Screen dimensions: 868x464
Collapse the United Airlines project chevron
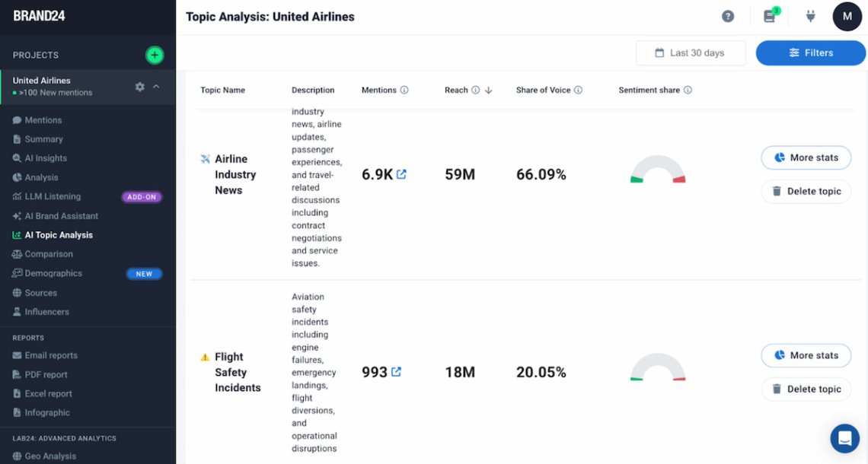[156, 87]
